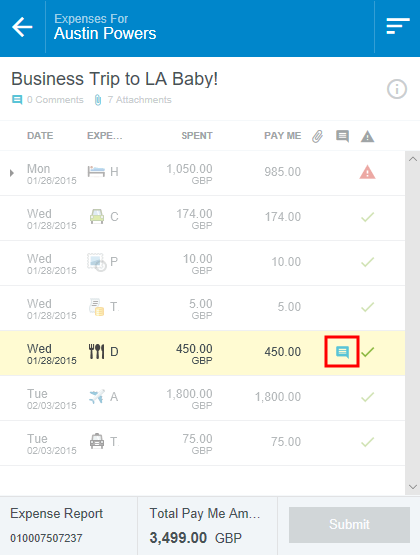Click the comment bubble on highlighted dinner row
420x555 pixels.
click(x=342, y=352)
